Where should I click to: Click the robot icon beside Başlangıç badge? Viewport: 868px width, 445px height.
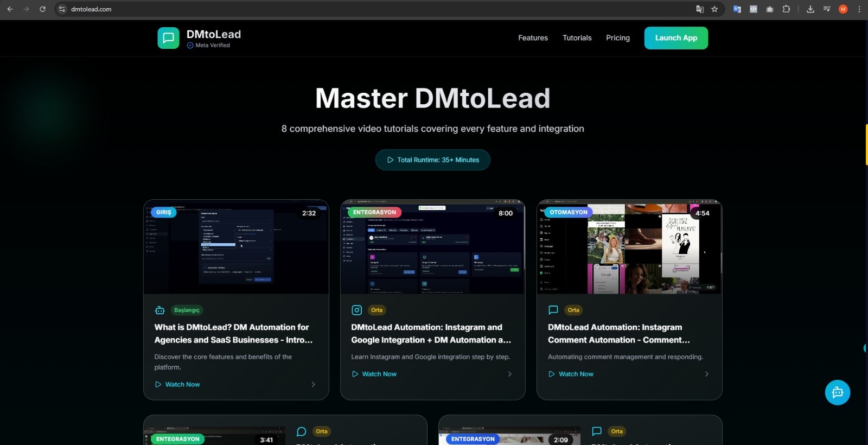click(159, 310)
